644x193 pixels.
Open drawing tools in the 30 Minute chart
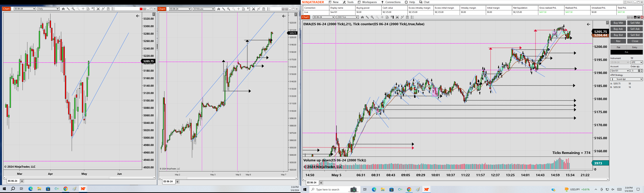pos(224,9)
